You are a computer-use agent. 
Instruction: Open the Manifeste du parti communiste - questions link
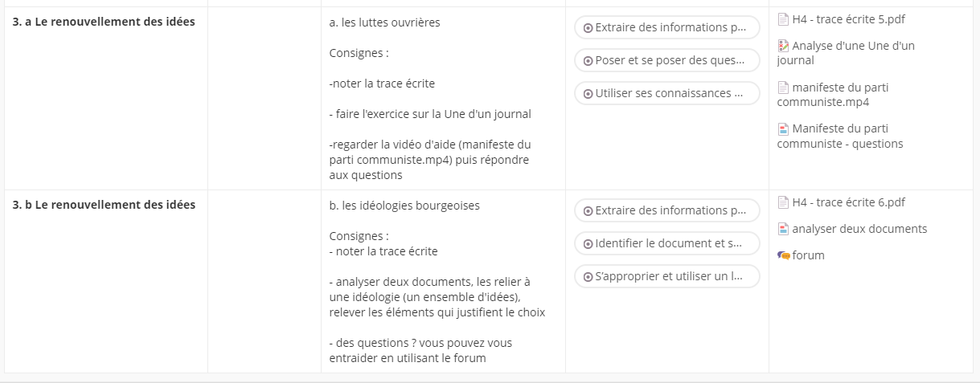point(840,136)
